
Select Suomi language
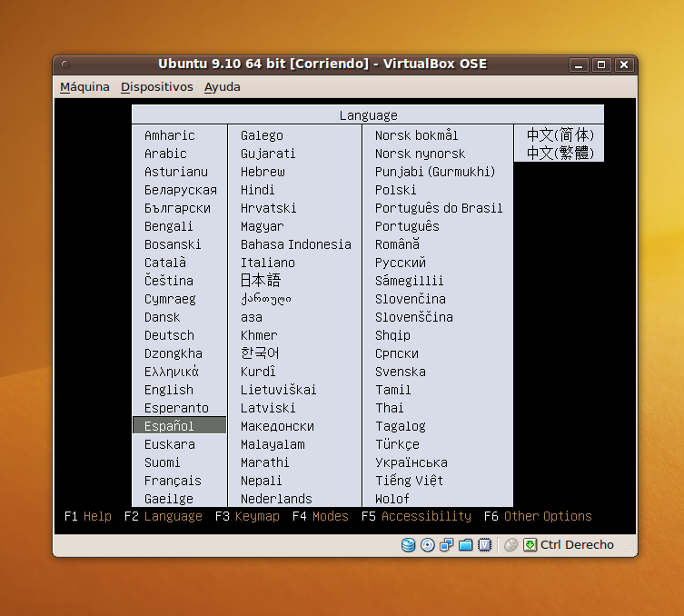point(162,462)
